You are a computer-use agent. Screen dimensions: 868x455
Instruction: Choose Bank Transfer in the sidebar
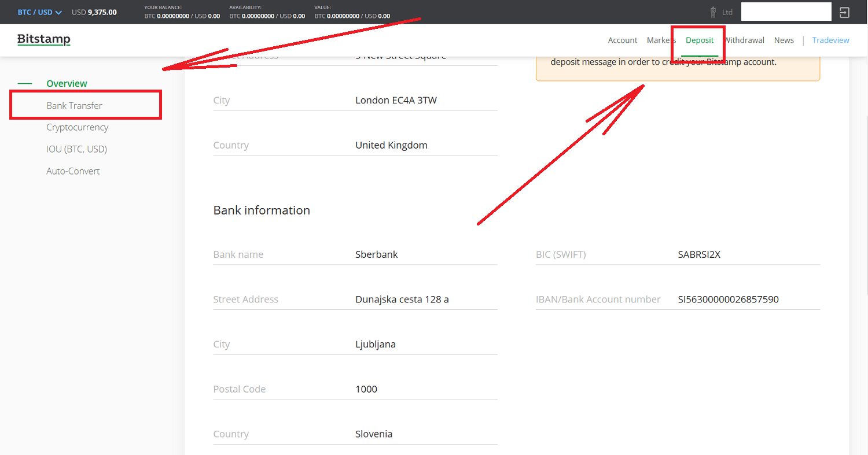point(74,105)
